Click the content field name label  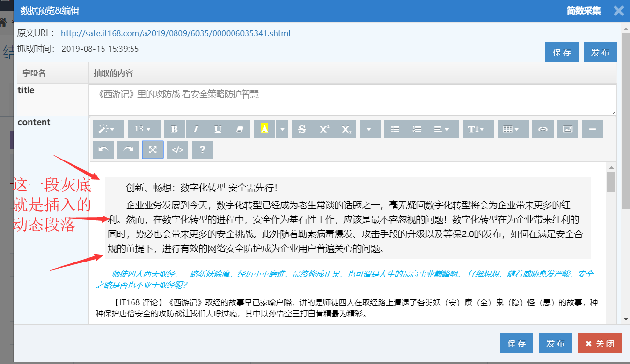[x=34, y=122]
